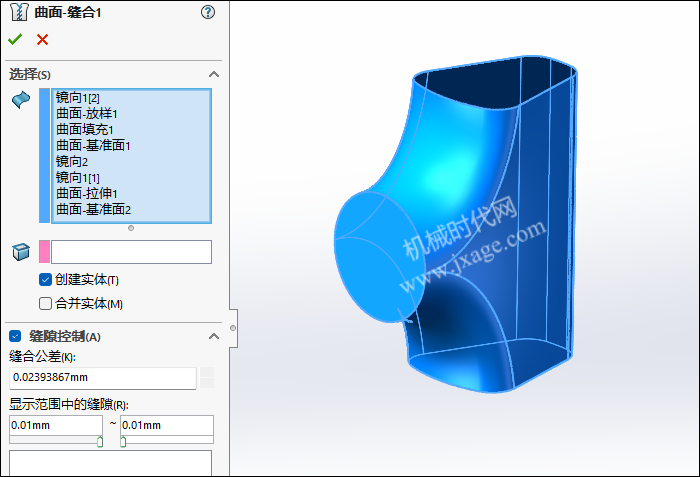Select 曲面填充1 in the selection list

tap(85, 129)
